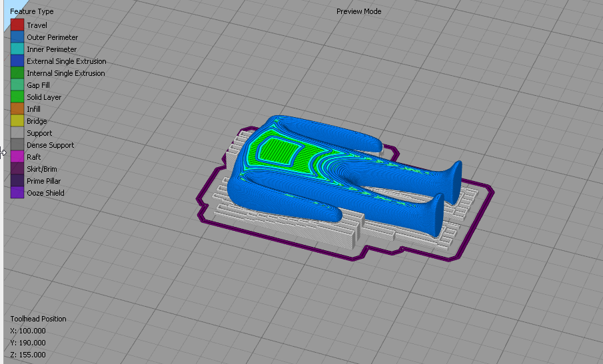Image resolution: width=603 pixels, height=364 pixels.
Task: Click the yellow Bridge swatch
Action: coord(17,120)
